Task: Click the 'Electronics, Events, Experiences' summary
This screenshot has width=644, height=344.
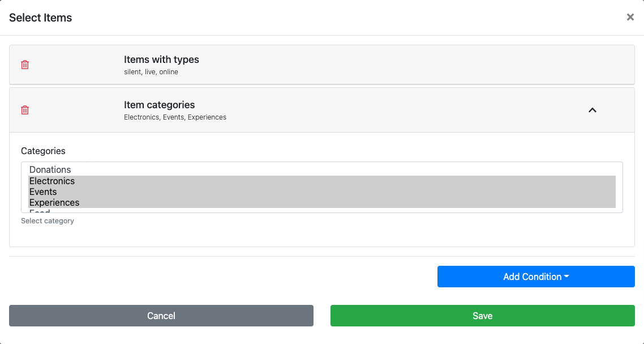Action: 175,117
